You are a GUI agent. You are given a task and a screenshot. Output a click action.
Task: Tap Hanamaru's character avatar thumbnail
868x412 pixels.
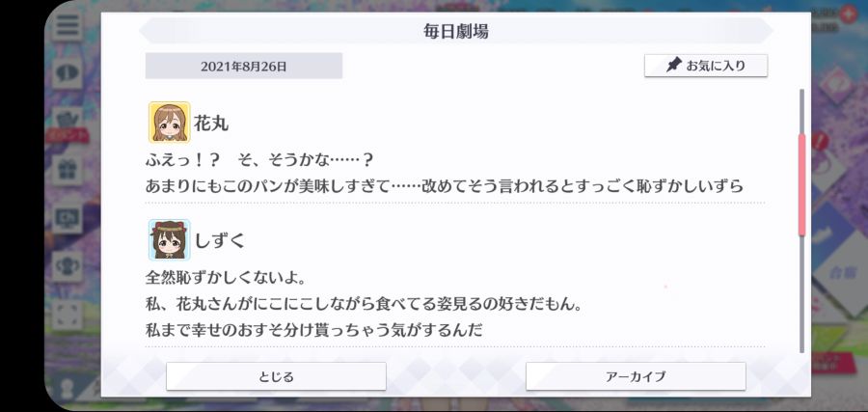[x=170, y=123]
